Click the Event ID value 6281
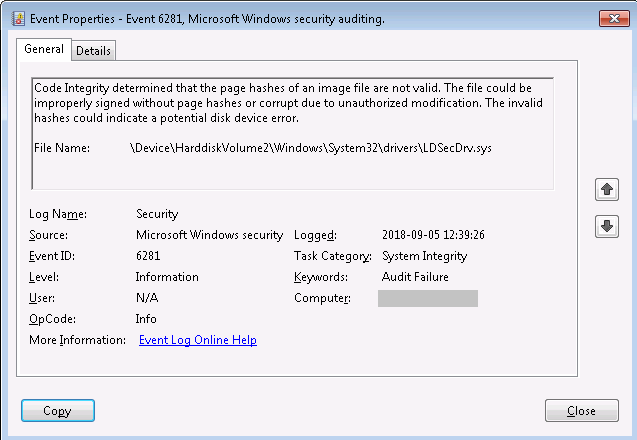 (148, 256)
